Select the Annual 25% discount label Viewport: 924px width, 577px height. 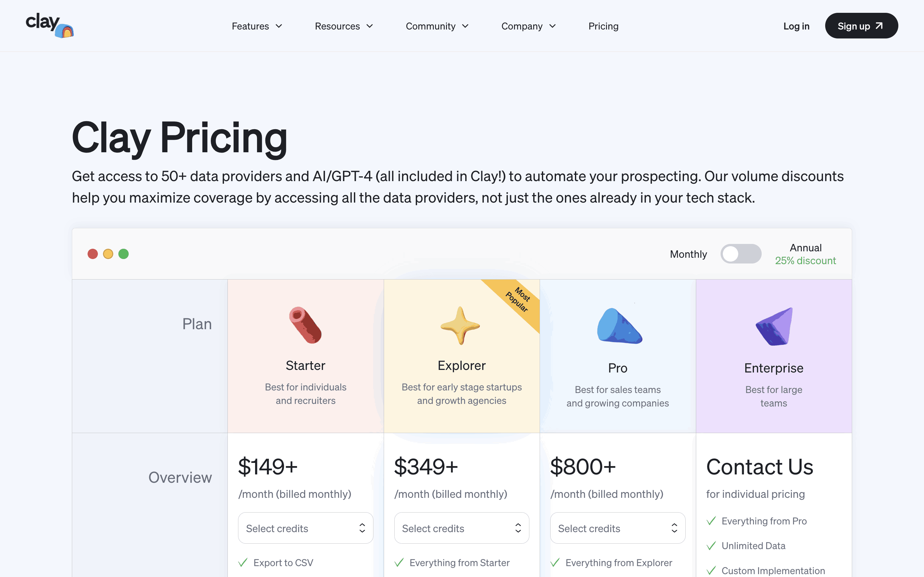point(805,254)
